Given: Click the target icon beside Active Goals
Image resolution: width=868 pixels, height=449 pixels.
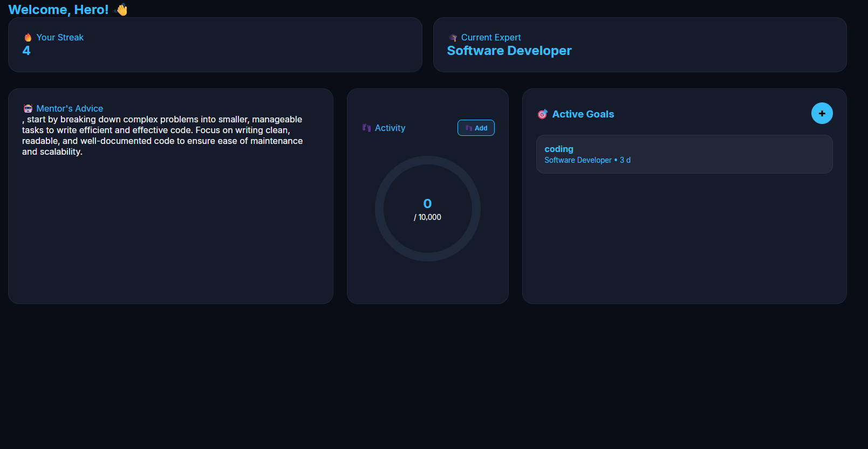Looking at the screenshot, I should click(543, 114).
